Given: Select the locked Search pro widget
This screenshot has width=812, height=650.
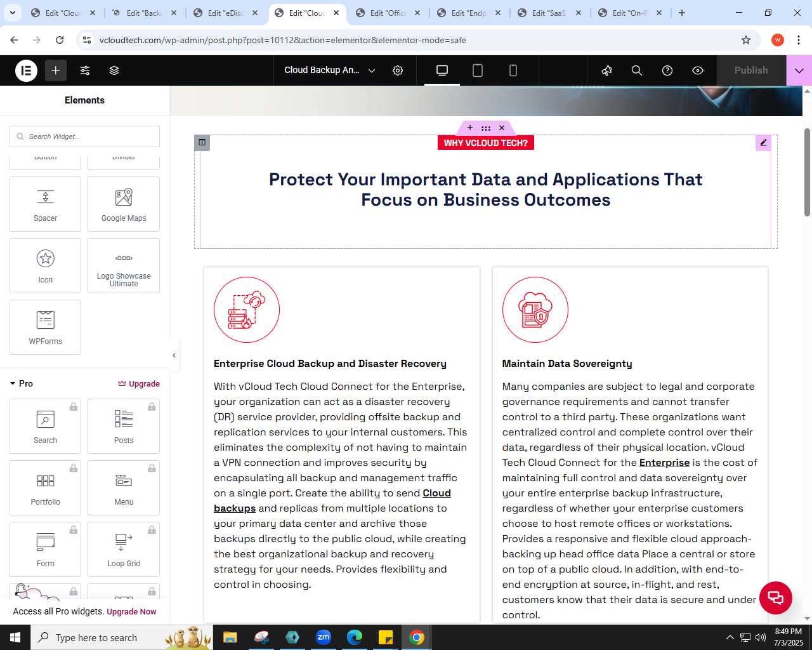Looking at the screenshot, I should coord(45,426).
